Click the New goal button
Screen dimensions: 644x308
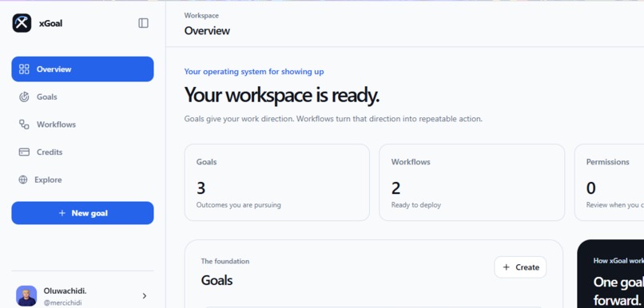point(82,213)
